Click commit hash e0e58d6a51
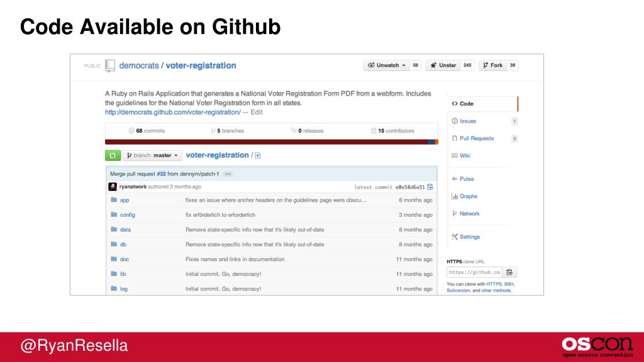Screen dimensions: 644x362 (x=410, y=187)
